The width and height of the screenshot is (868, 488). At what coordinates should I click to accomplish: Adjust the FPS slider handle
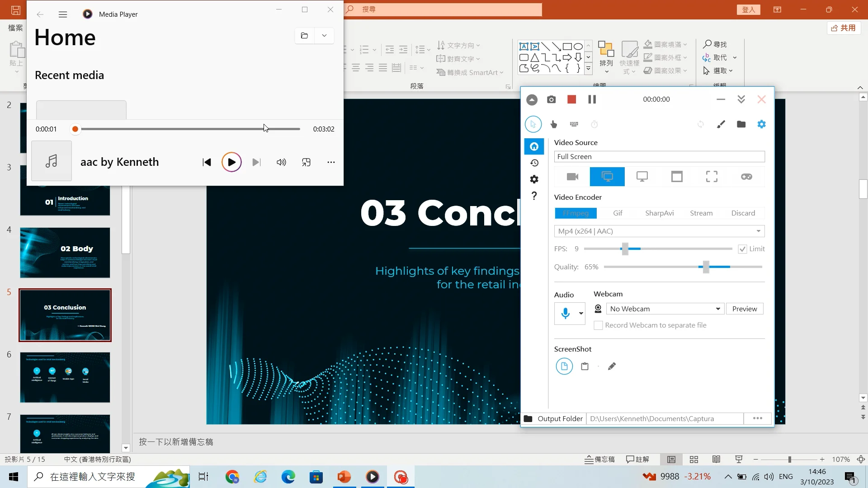625,249
